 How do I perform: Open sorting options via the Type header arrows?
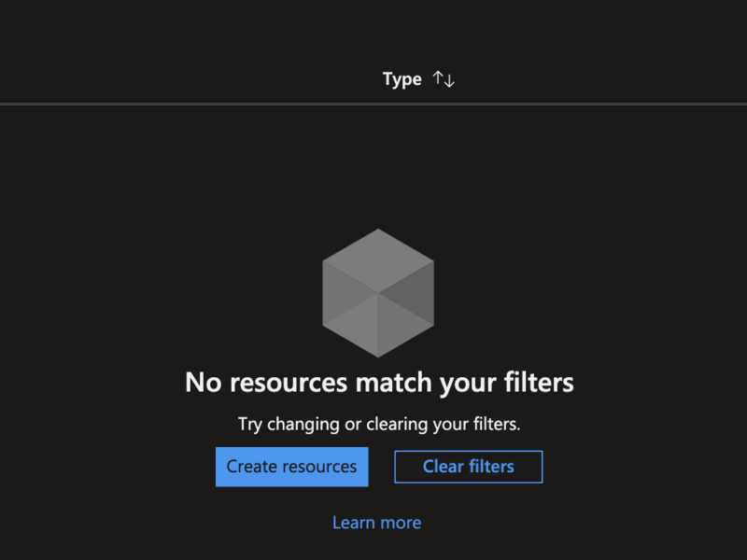coord(444,79)
